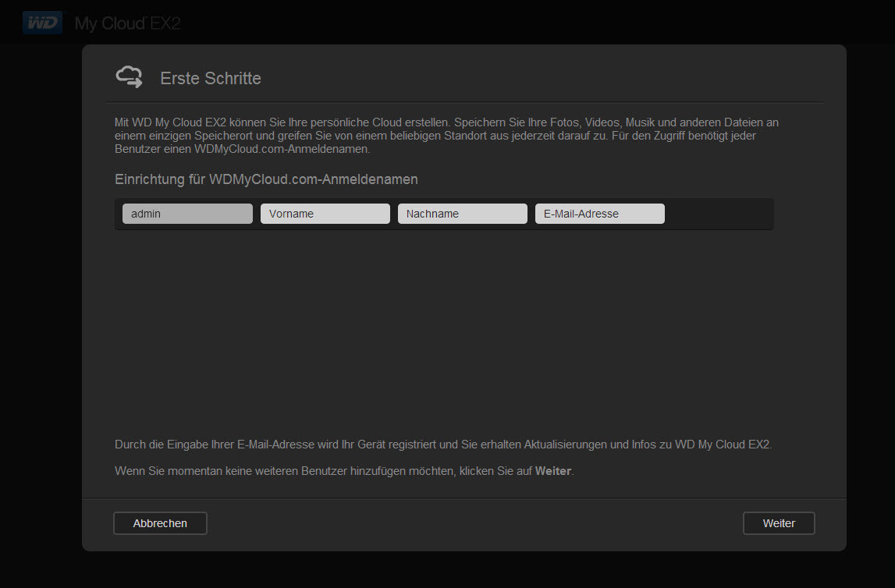Click the 'Erste Schritte' heading text
The image size is (895, 588).
211,78
